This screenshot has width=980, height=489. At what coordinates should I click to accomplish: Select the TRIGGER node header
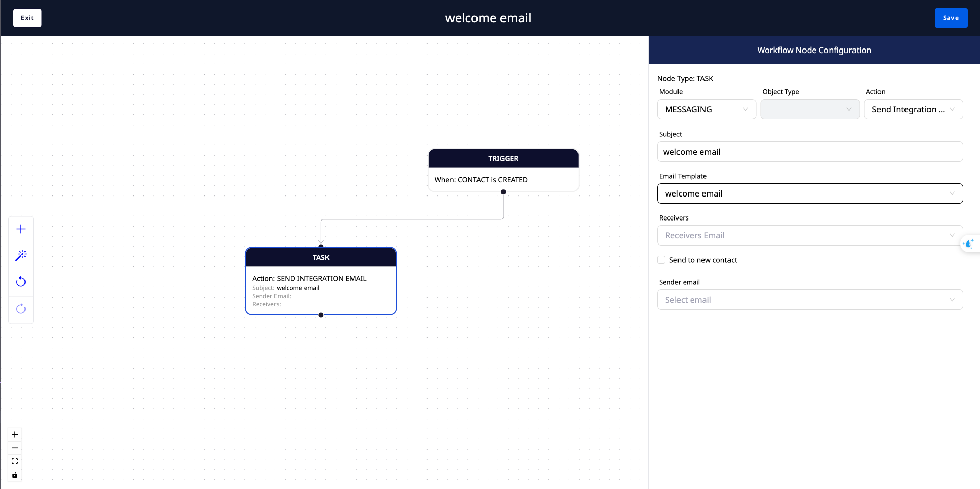coord(504,158)
